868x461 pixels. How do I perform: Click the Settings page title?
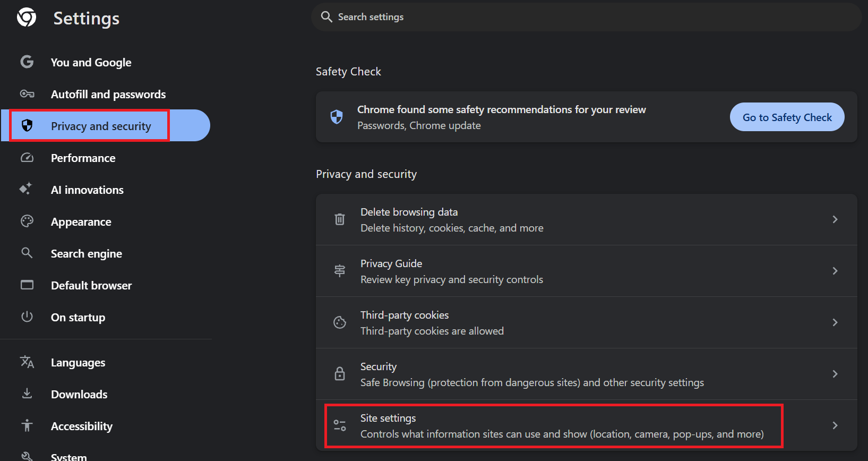(86, 19)
